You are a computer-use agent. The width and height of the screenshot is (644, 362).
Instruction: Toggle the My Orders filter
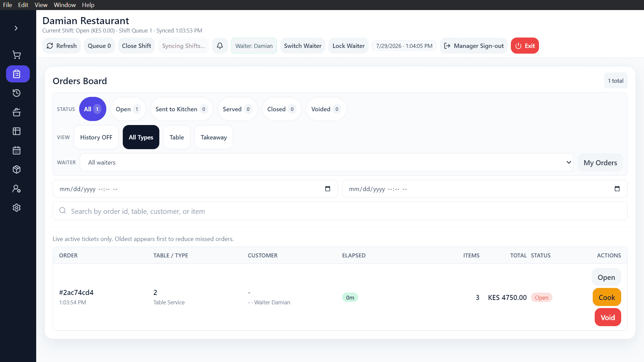(600, 163)
